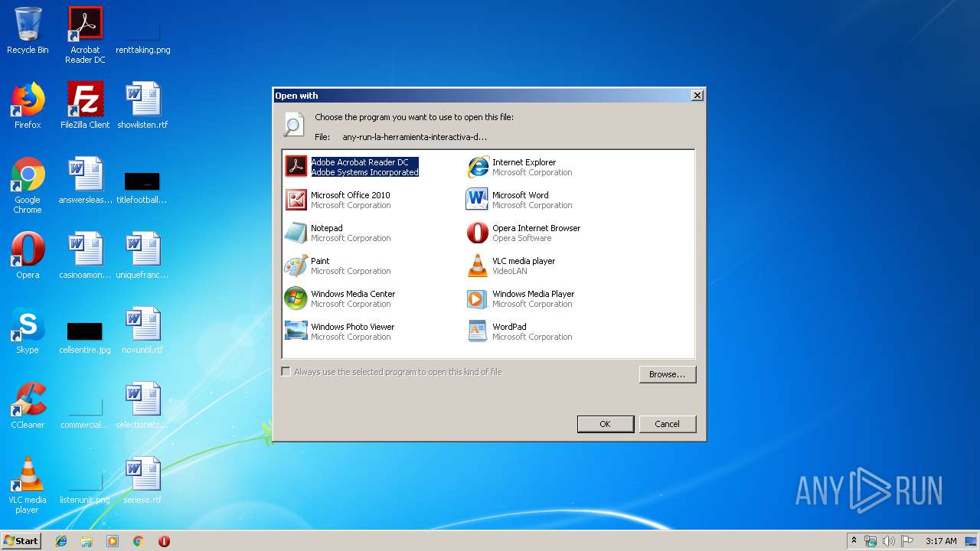Select Paint in the program list
Image resolution: width=980 pixels, height=551 pixels.
338,266
